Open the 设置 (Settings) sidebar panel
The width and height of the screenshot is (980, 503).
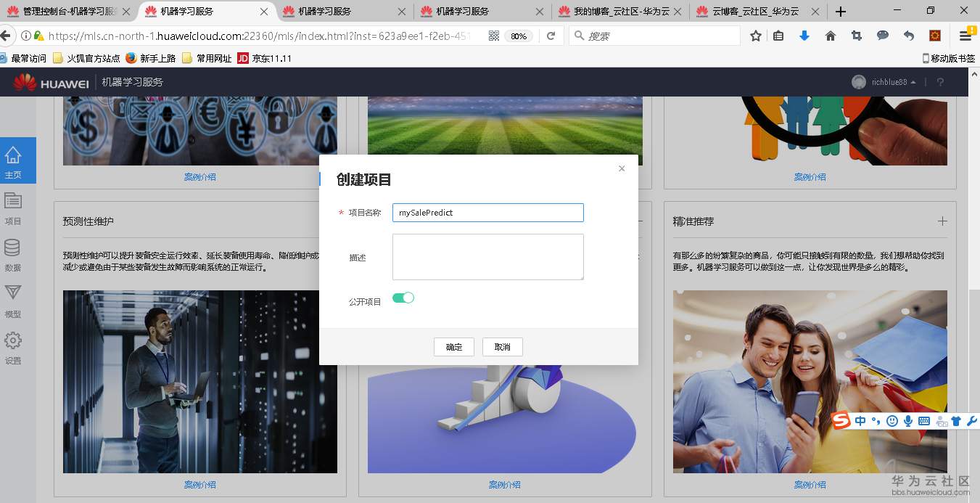tap(13, 341)
